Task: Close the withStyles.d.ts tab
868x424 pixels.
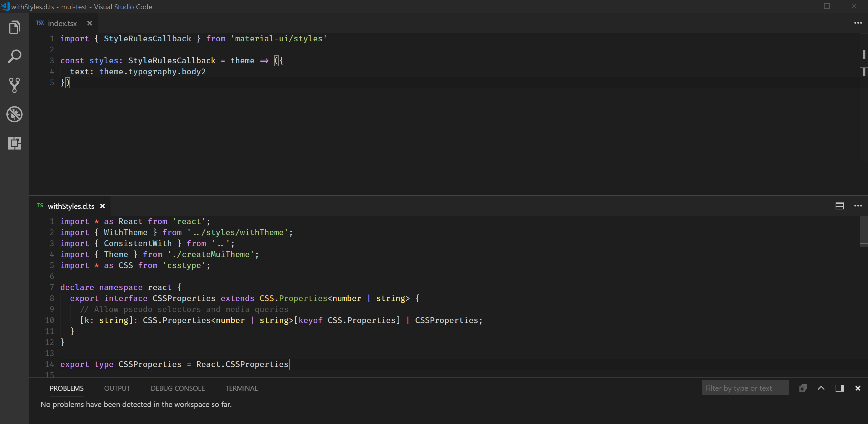Action: [x=102, y=206]
